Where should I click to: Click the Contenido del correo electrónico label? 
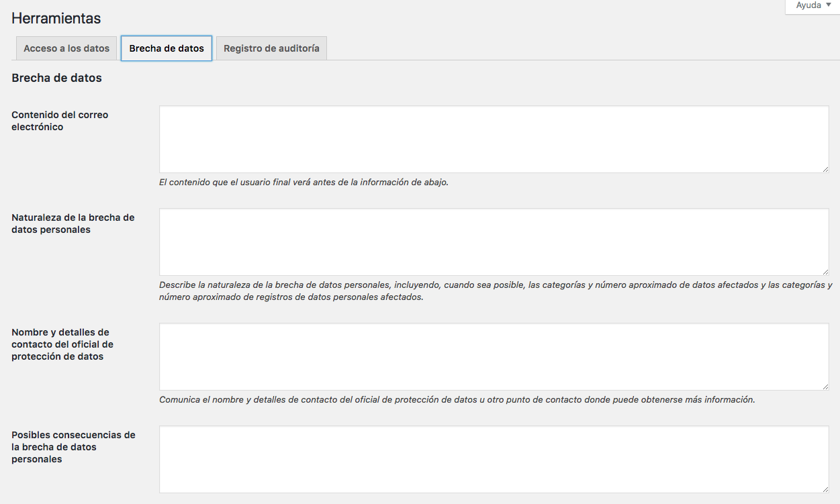click(x=60, y=121)
